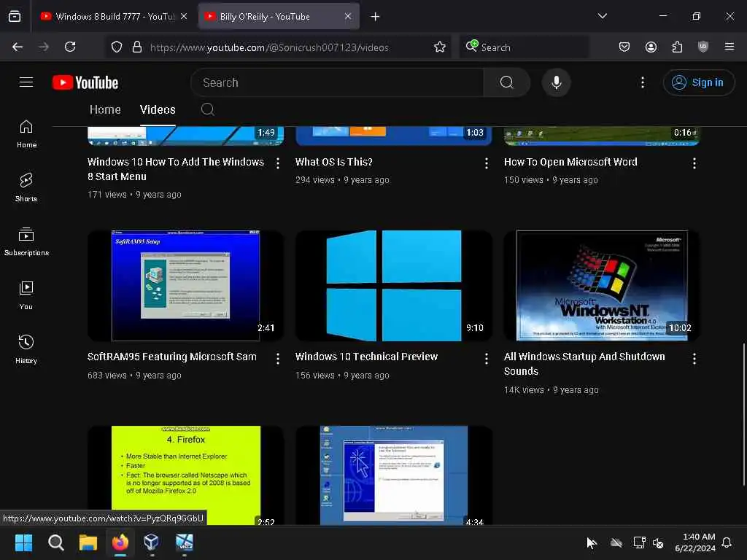Screen dimensions: 747x560
Task: Bookmark this page with star icon
Action: tap(440, 47)
